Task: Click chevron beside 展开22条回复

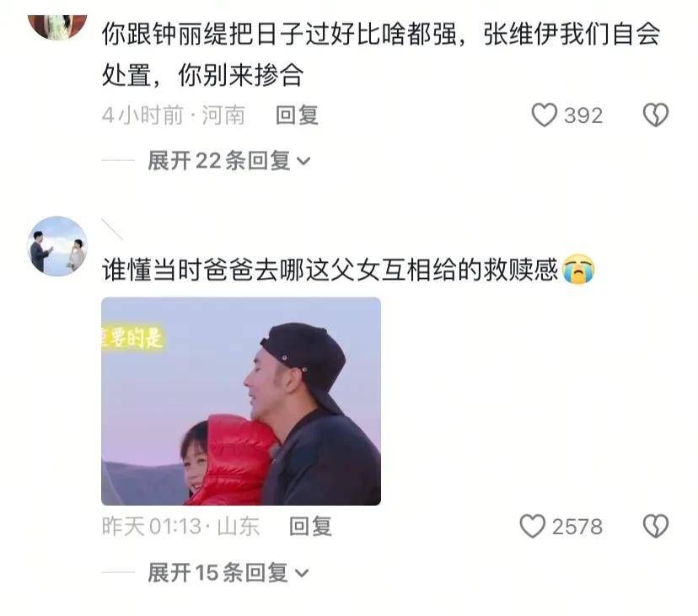Action: coord(303,162)
